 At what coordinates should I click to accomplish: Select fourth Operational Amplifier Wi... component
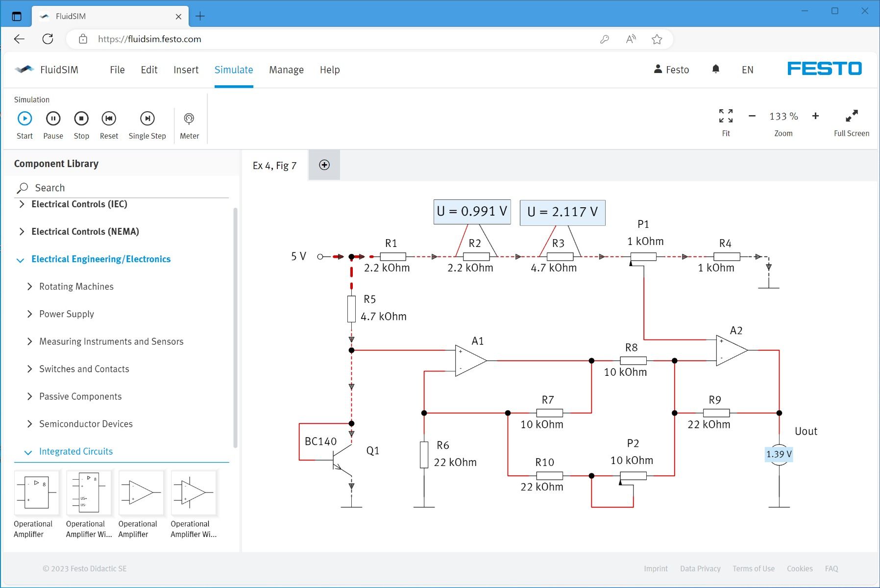[194, 493]
